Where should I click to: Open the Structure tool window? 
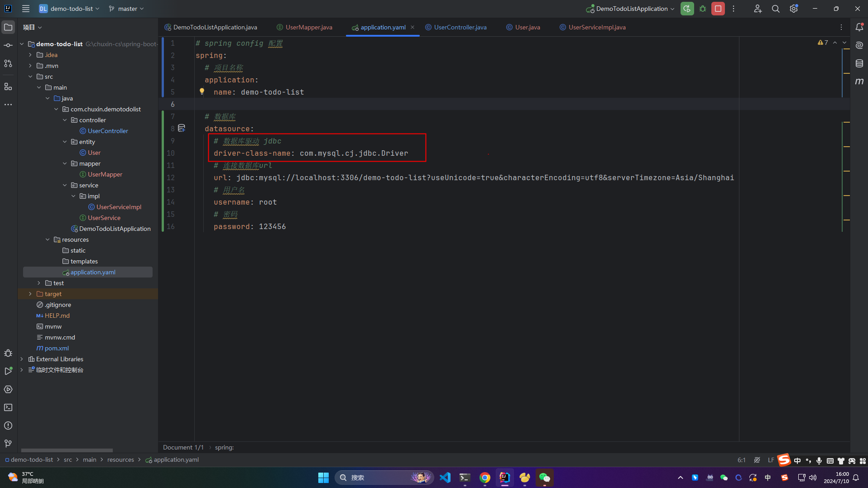pos(8,86)
